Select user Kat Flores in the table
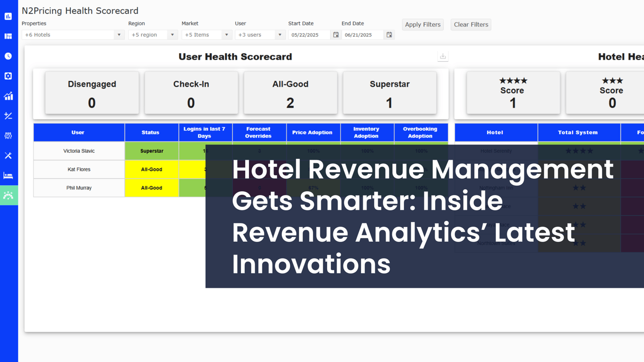644x362 pixels. [79, 169]
